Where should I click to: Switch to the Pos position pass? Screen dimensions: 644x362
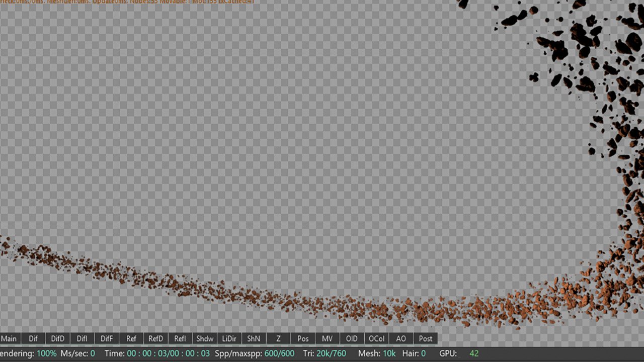coord(303,339)
